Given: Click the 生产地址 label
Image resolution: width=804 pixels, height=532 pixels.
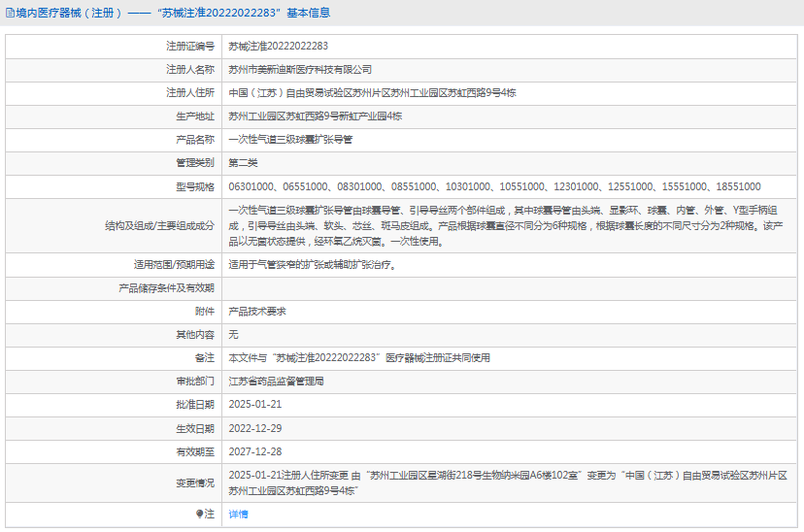Looking at the screenshot, I should click(195, 116).
